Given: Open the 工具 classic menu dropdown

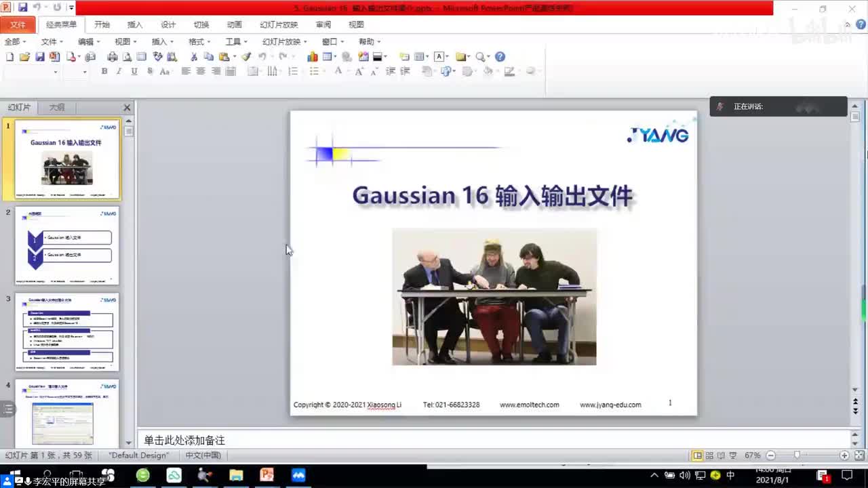Looking at the screenshot, I should [x=237, y=41].
